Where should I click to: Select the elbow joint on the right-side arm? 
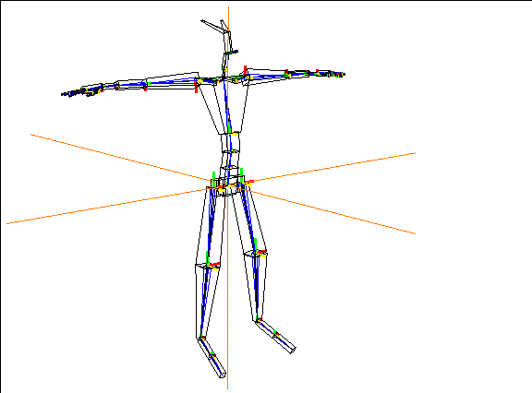(x=286, y=73)
